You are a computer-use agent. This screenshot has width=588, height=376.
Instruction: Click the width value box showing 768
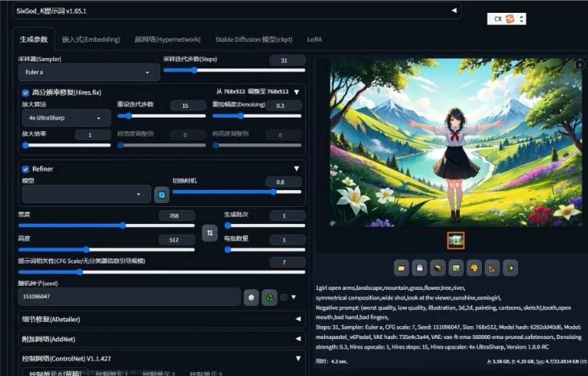pos(177,216)
